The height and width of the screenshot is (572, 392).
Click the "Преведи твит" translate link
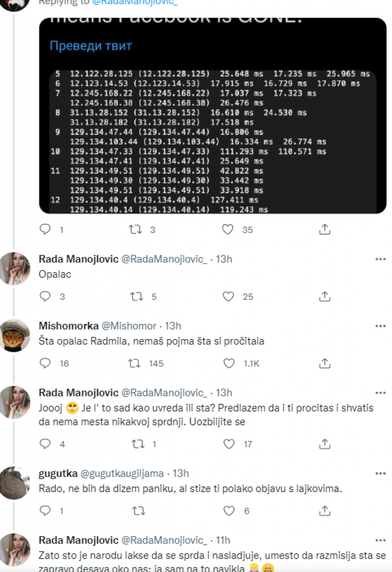point(90,46)
